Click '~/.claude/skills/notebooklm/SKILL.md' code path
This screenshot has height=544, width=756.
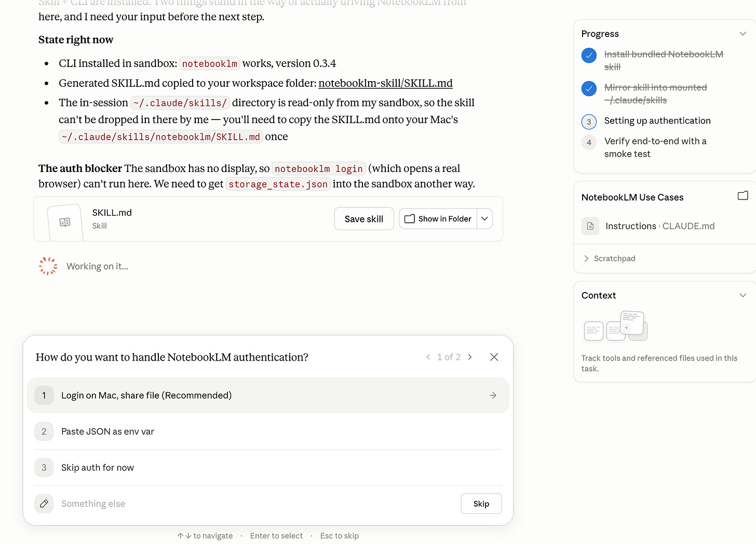tap(160, 137)
